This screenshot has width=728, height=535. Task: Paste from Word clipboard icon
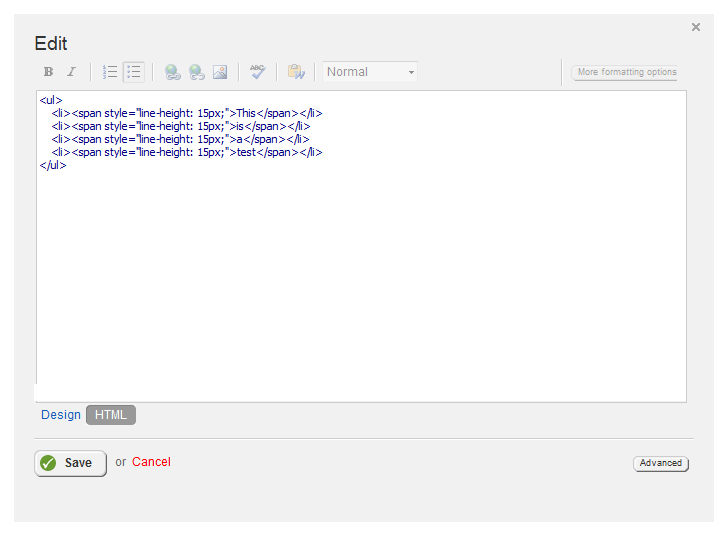point(296,72)
